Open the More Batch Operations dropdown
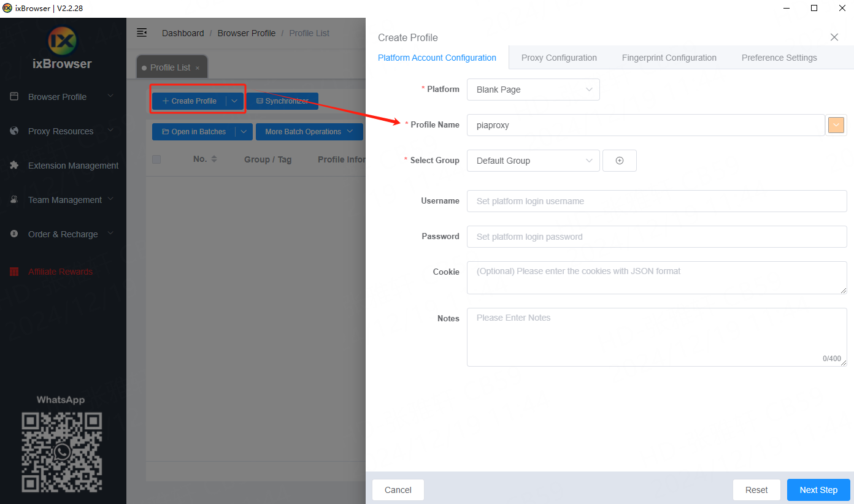Viewport: 854px width, 504px height. pos(309,132)
